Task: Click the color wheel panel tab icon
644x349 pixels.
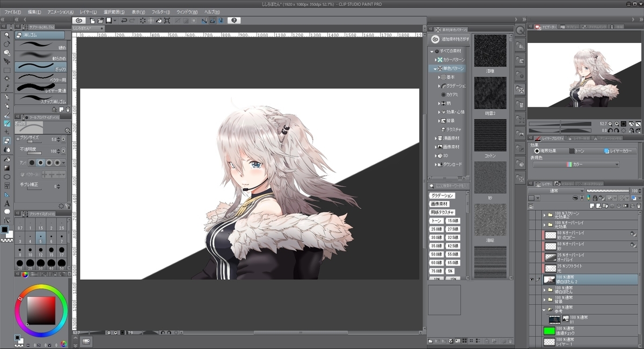Action: point(25,275)
